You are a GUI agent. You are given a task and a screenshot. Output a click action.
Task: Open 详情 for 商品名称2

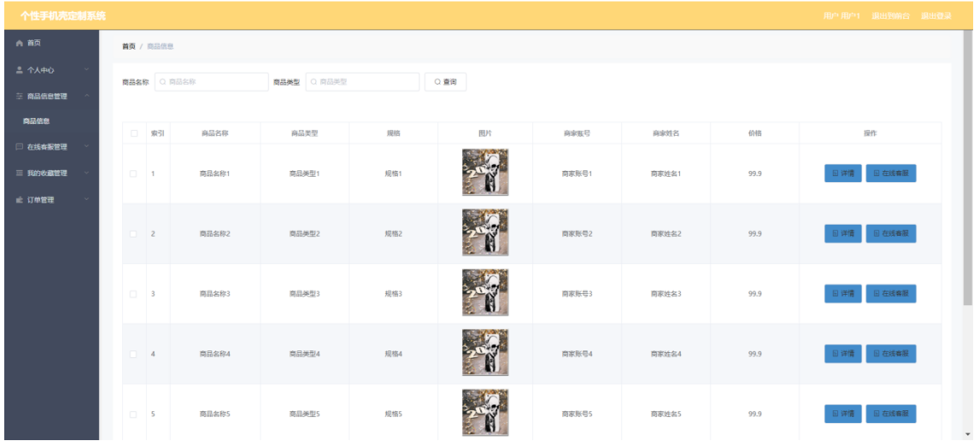[842, 234]
